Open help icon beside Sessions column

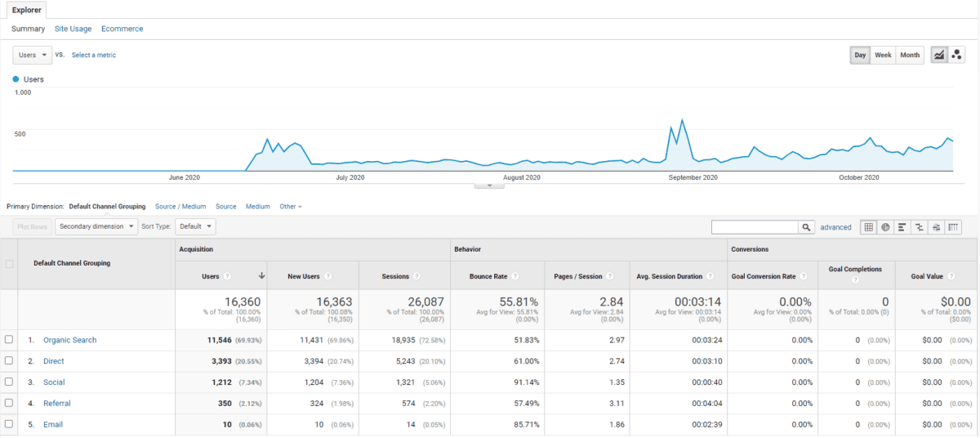tap(416, 276)
